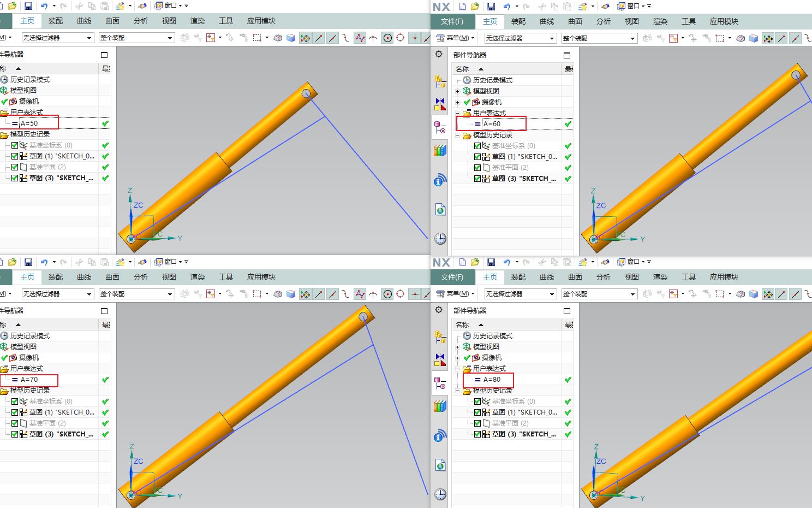Uncheck Sketch (1) SKETCH_0 in A=50 tree
Viewport: 812px width, 508px height.
[15, 156]
